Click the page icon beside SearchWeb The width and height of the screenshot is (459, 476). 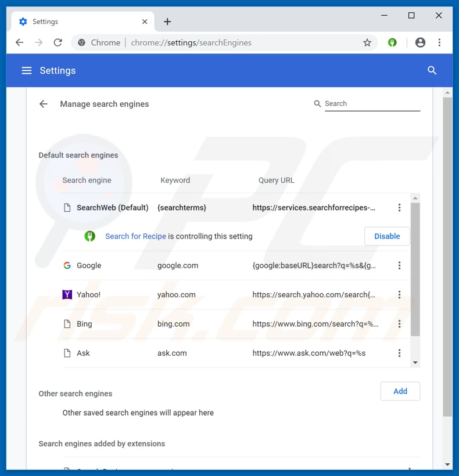pos(67,208)
